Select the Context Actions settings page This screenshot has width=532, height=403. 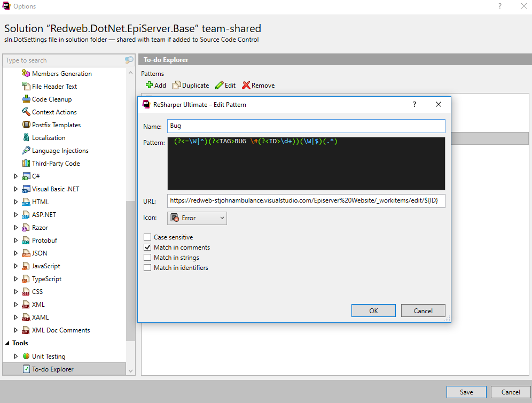tap(55, 112)
